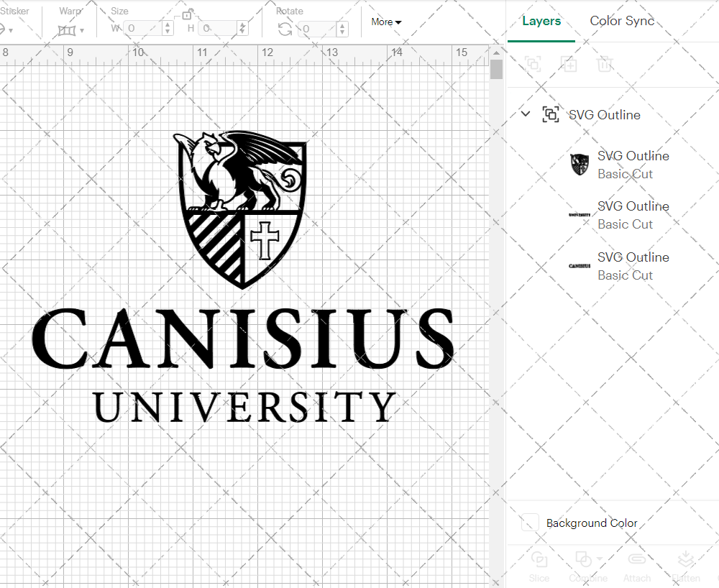
Task: Click the shield Basic Cut layer thumbnail
Action: point(578,164)
